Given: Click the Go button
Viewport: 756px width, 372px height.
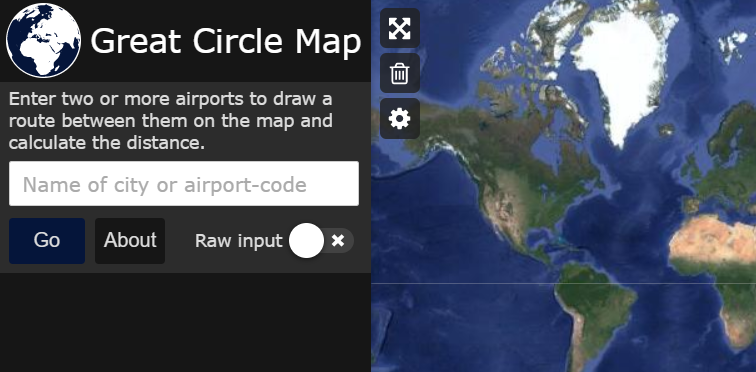Looking at the screenshot, I should click(47, 240).
